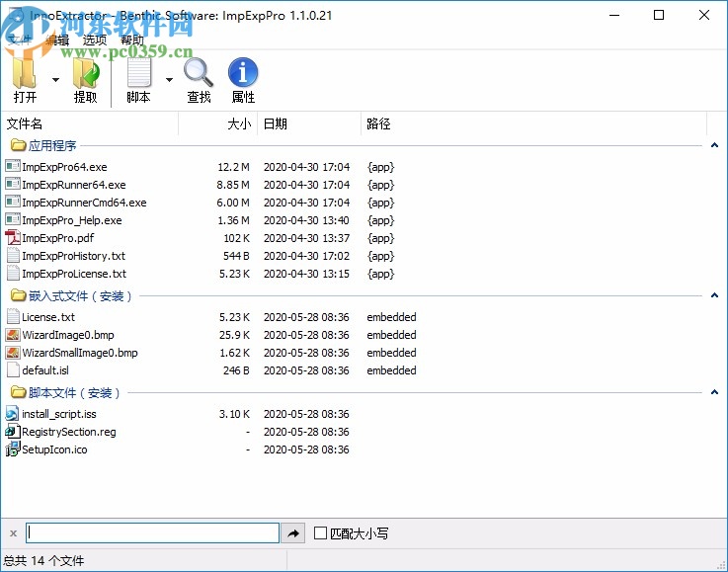Click the install_script.iss file icon
The width and height of the screenshot is (728, 572).
13,413
